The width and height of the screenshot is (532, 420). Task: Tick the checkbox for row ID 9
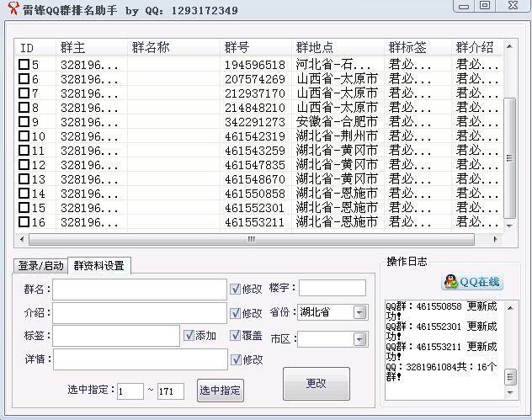(x=24, y=121)
